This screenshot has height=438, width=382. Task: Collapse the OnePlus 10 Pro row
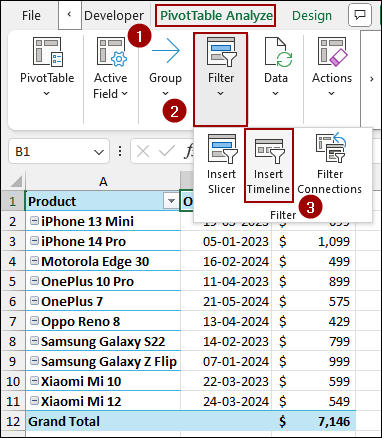(x=34, y=281)
